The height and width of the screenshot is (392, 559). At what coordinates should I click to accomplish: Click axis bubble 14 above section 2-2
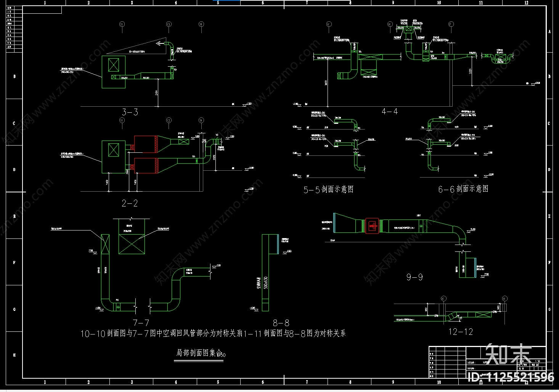(x=201, y=120)
